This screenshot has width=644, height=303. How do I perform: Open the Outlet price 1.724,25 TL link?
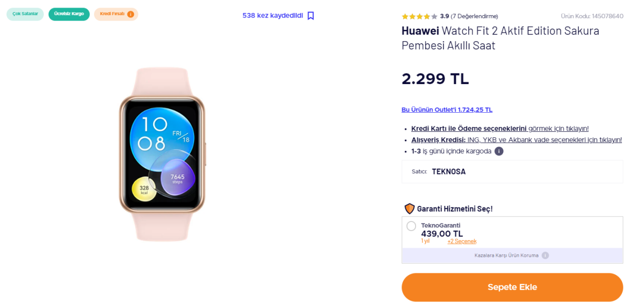(447, 109)
